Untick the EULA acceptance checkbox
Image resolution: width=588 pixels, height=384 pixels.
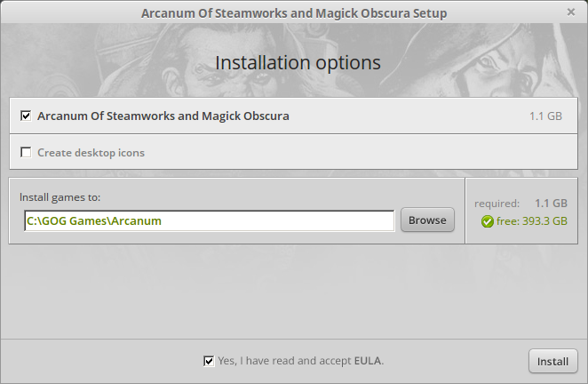click(x=209, y=361)
